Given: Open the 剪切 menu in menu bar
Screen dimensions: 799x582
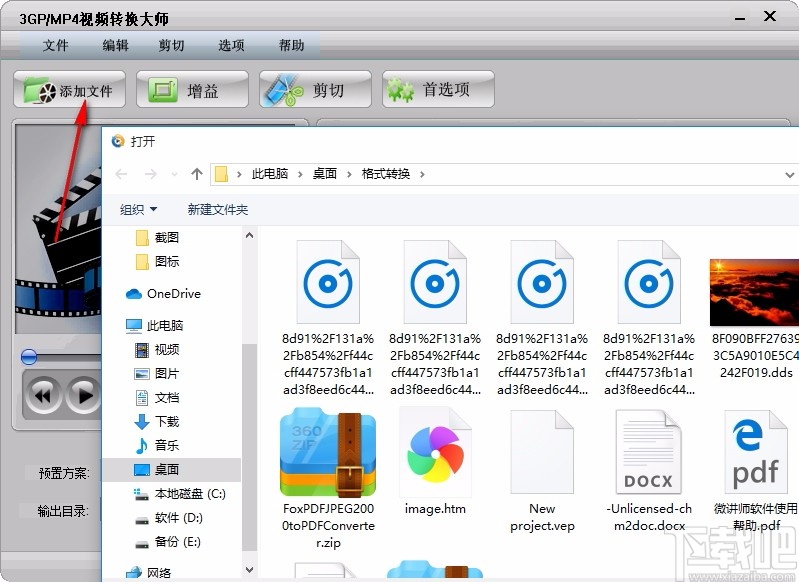Looking at the screenshot, I should pos(171,45).
